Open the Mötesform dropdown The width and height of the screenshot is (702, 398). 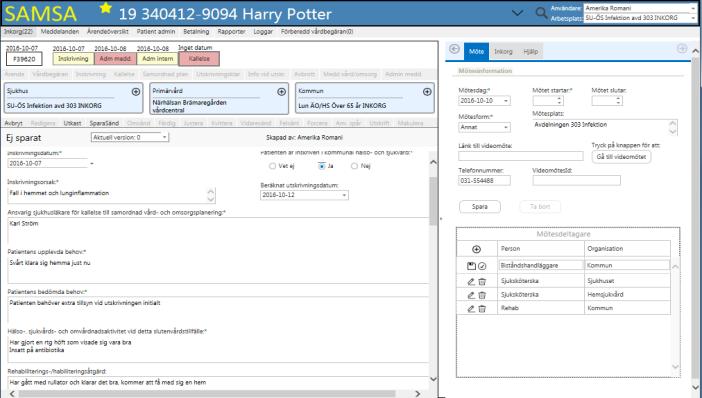pos(484,128)
